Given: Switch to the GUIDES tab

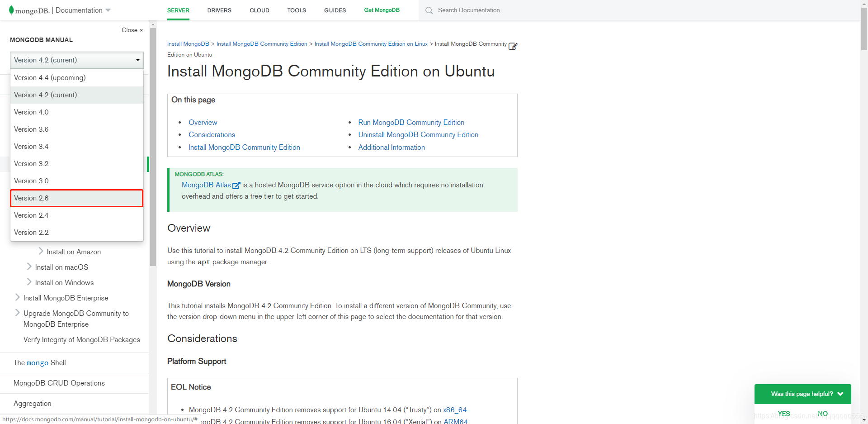Looking at the screenshot, I should click(335, 10).
